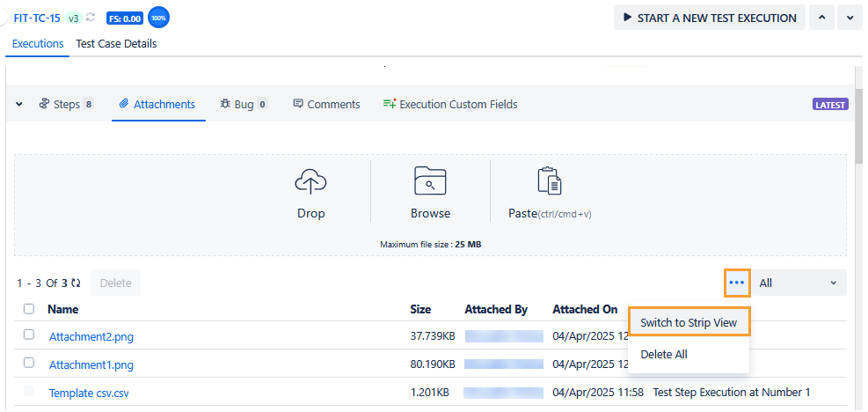Go to next test case with down arrow
Image resolution: width=868 pixels, height=412 pixels.
[x=849, y=18]
